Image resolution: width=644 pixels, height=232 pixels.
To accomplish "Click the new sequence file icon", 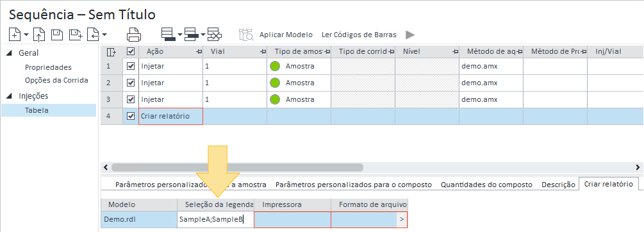I will click(15, 35).
